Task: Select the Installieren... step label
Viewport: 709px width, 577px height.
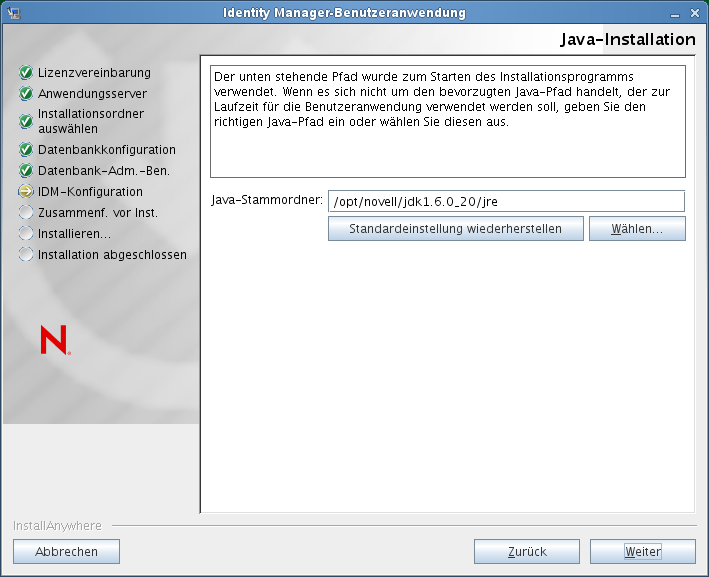Action: [74, 234]
